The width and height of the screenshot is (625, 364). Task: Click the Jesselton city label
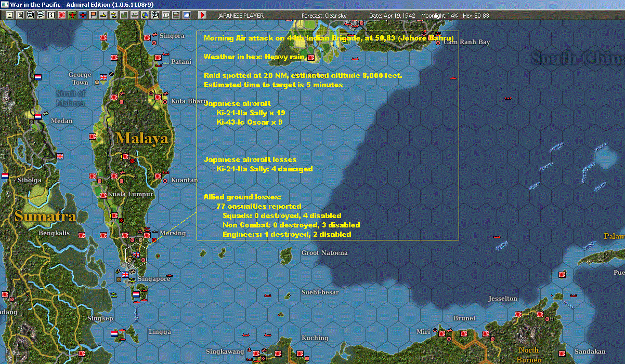pos(503,299)
